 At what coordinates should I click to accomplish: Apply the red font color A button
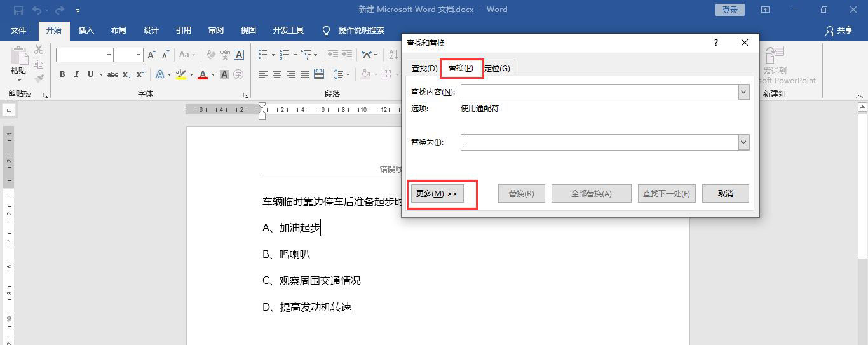[x=203, y=74]
